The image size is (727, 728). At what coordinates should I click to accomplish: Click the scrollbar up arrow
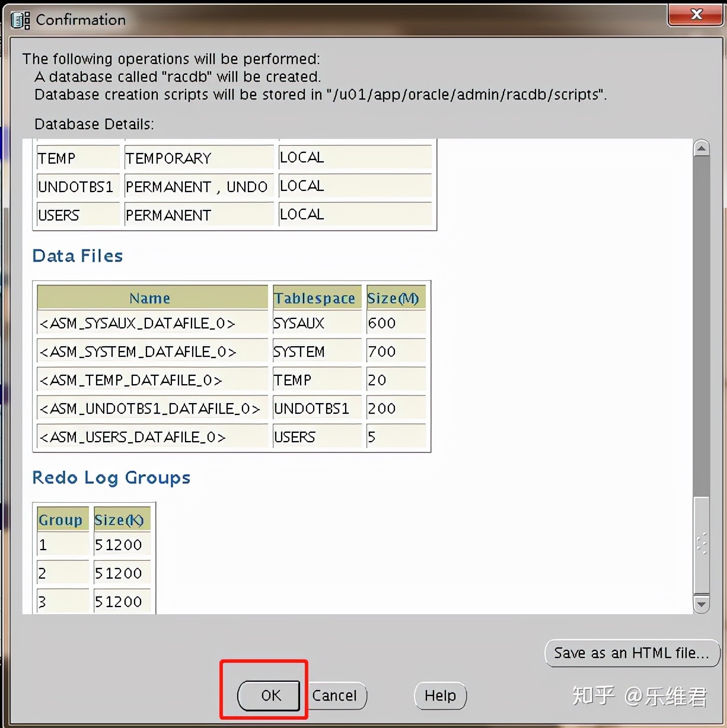click(702, 148)
